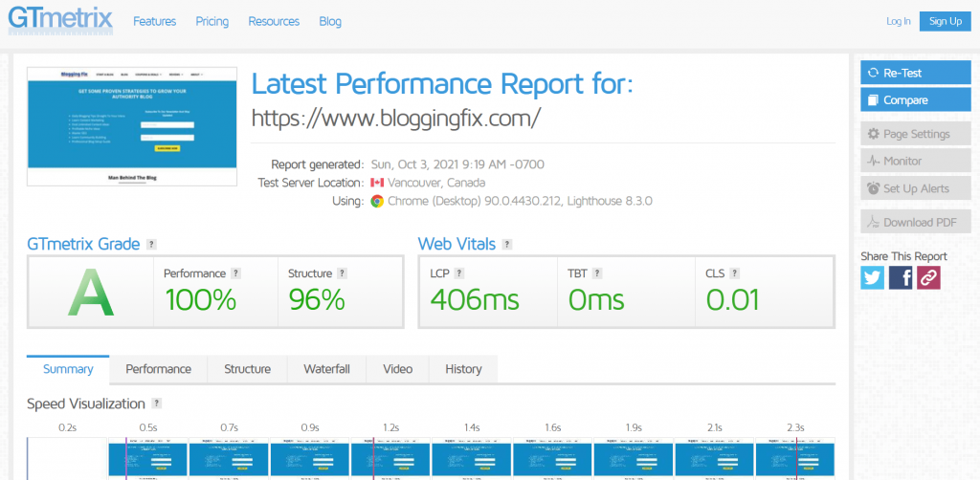Click the Share This Report label

coord(903,256)
